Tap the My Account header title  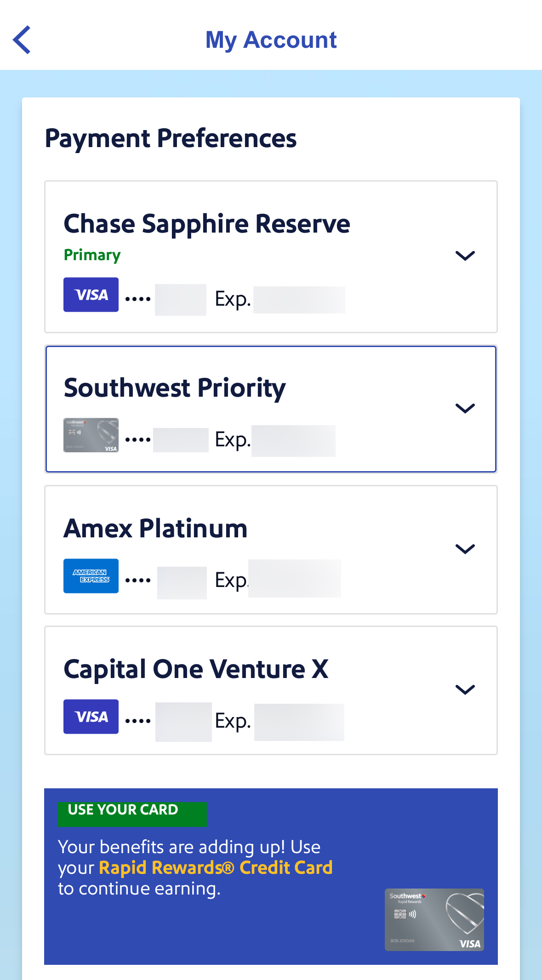pos(271,40)
